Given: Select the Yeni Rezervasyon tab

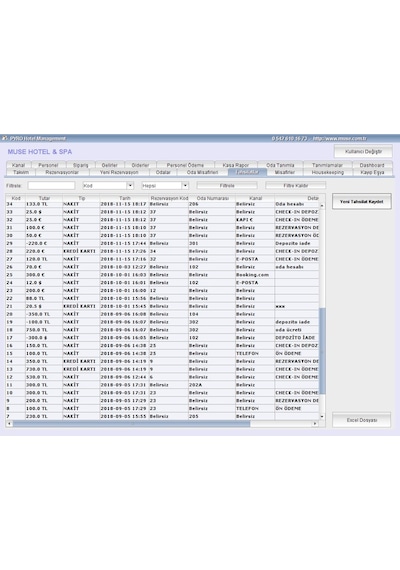Looking at the screenshot, I should click(119, 172).
